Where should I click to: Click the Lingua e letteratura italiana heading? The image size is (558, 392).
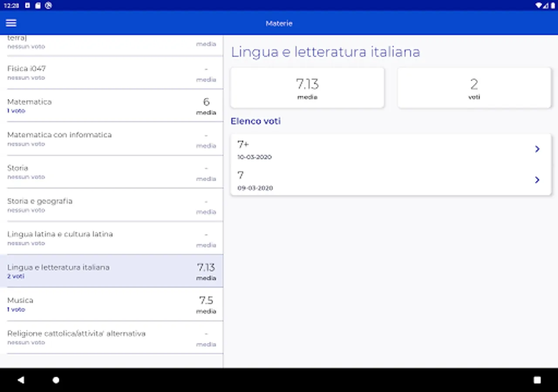point(325,52)
